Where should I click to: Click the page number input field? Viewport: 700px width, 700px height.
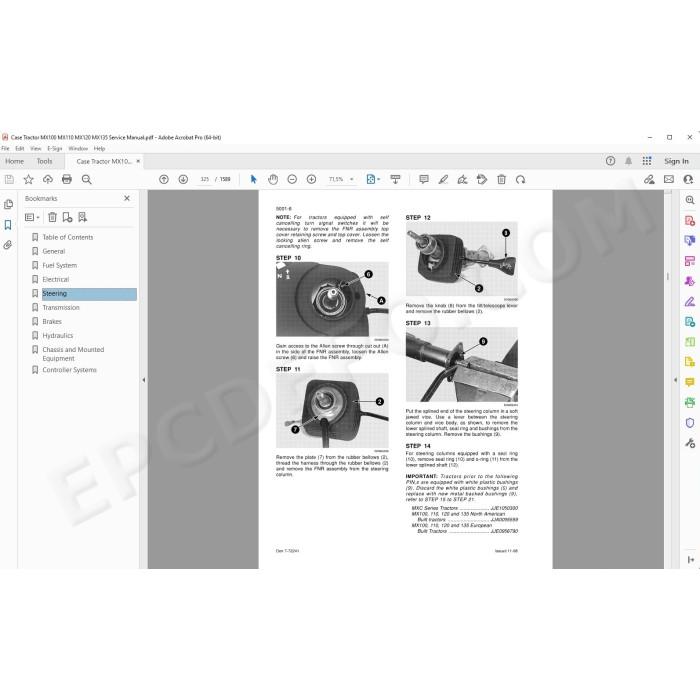[x=205, y=179]
